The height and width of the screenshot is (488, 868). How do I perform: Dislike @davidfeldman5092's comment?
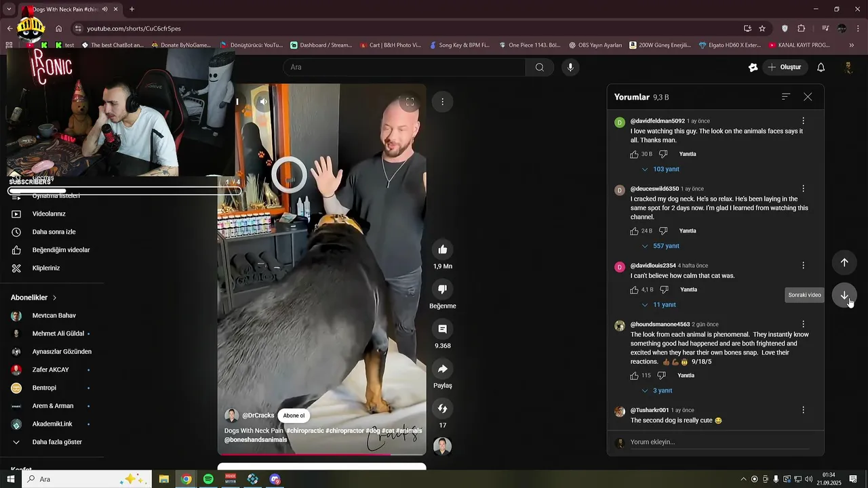point(663,154)
